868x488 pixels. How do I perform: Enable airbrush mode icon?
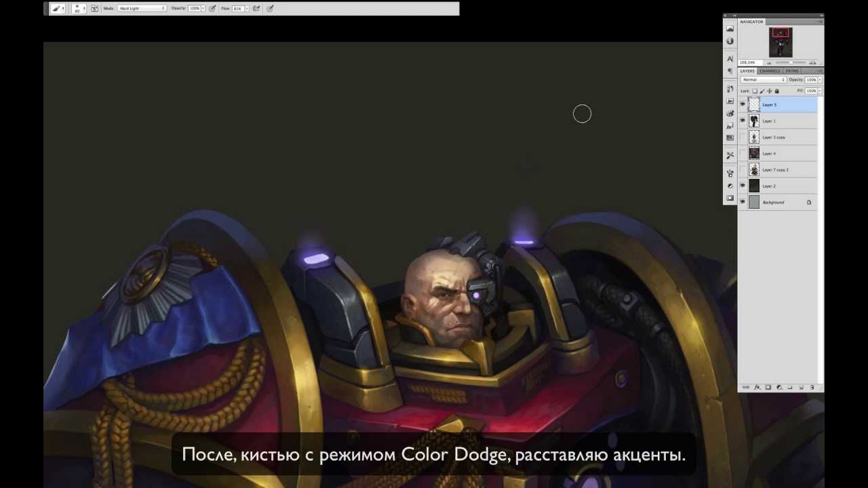coord(257,8)
